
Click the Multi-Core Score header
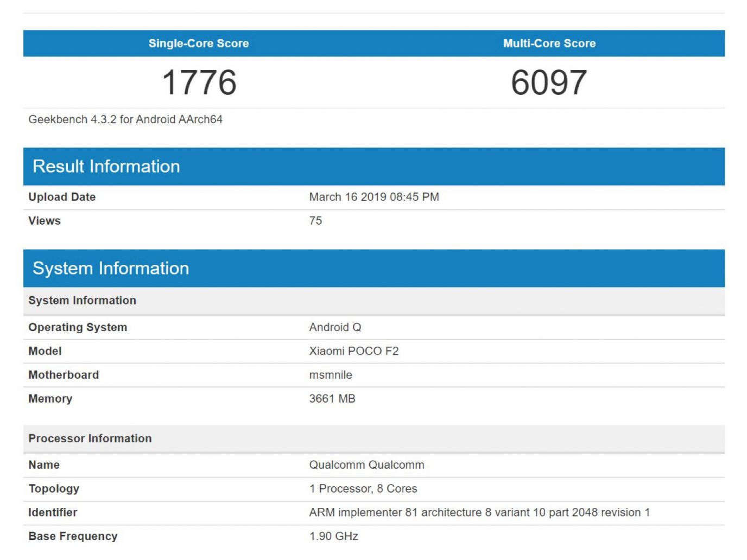[x=549, y=43]
